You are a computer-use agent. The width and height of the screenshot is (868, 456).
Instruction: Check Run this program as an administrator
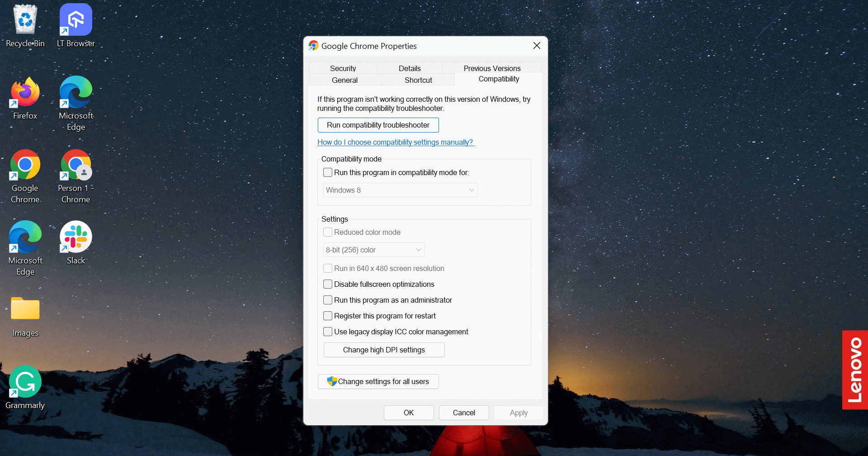(x=328, y=300)
